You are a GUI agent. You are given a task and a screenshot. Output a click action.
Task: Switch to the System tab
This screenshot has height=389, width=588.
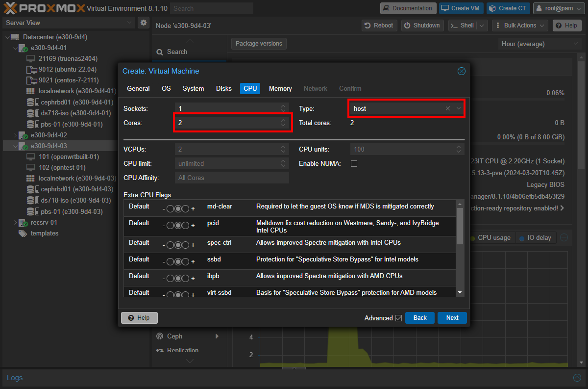pyautogui.click(x=193, y=88)
